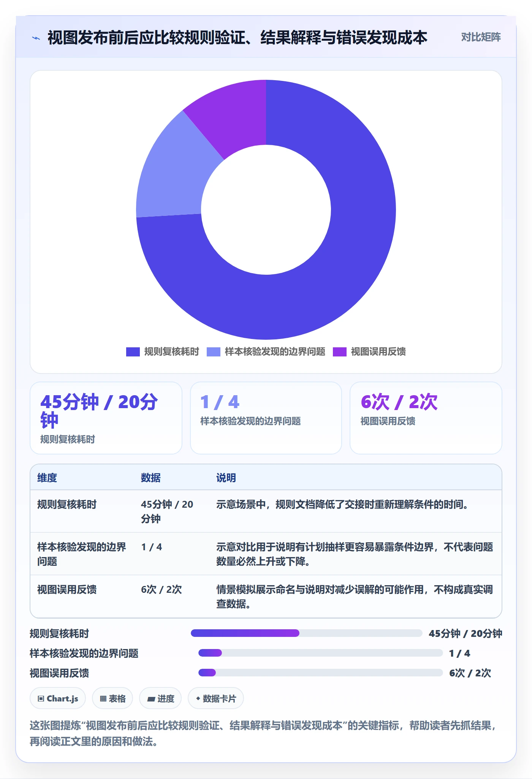Click the 对比矩阵 label in header
The height and width of the screenshot is (779, 532).
481,37
